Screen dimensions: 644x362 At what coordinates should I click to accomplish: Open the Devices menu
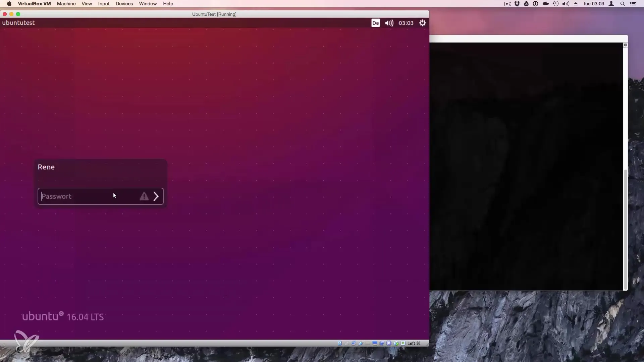124,4
